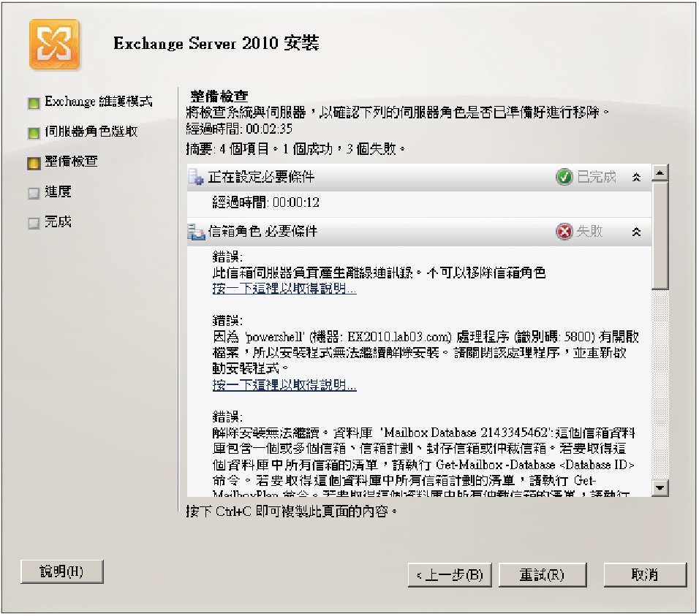The image size is (699, 616).
Task: Click the 摘要: 4 個項目 summary line
Action: coord(295,149)
